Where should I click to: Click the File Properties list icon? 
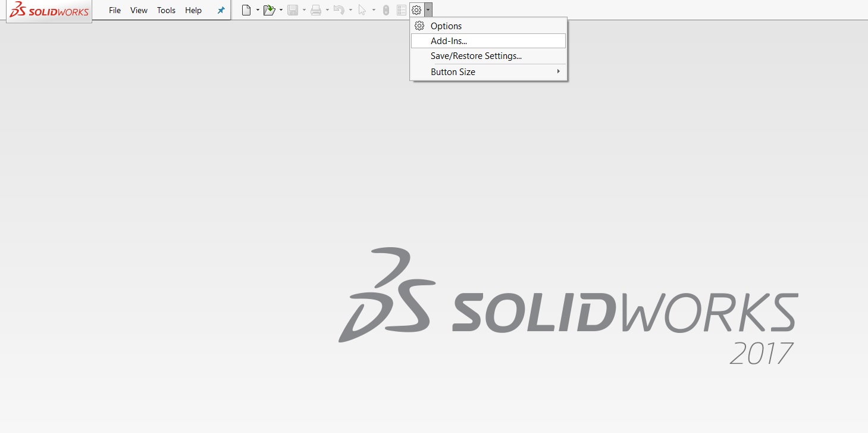click(402, 10)
